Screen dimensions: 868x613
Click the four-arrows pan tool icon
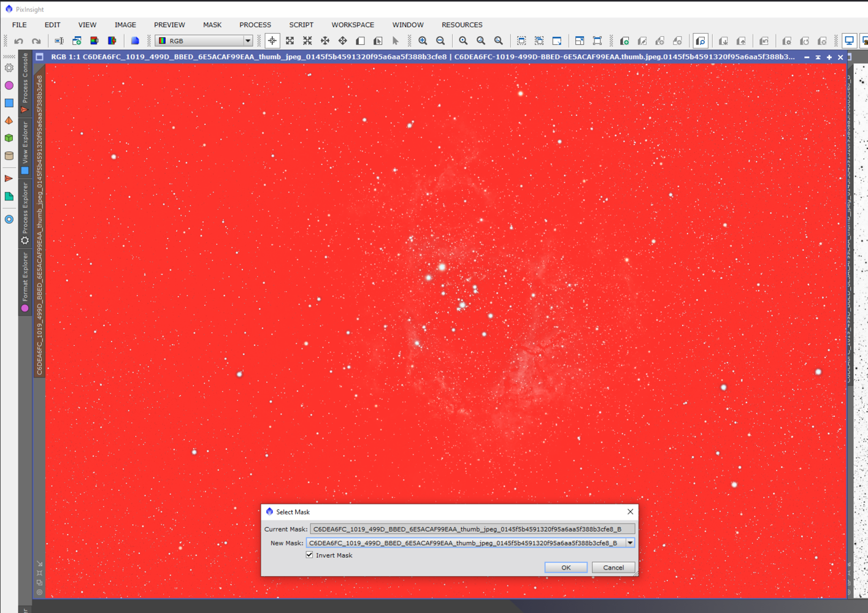(343, 41)
